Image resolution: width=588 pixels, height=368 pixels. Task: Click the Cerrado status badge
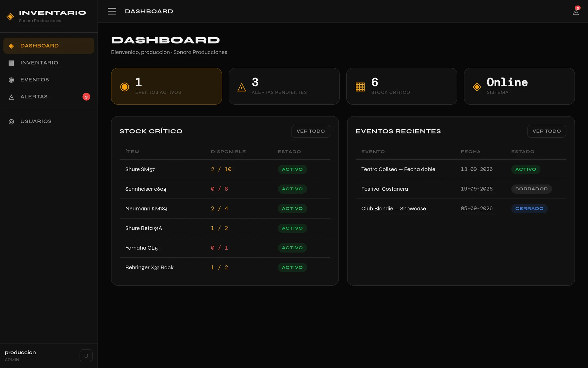529,209
